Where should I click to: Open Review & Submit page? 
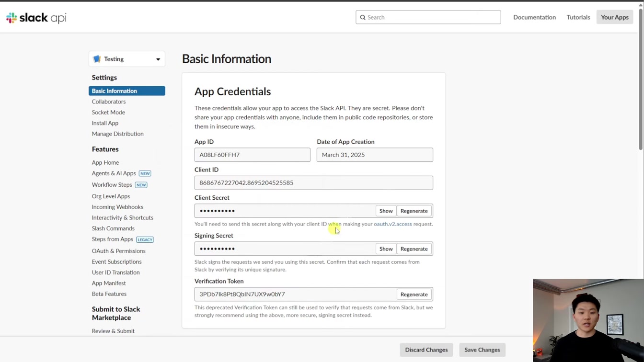113,331
